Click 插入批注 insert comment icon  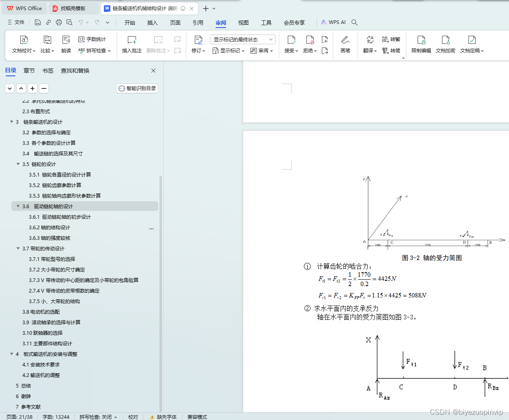pos(132,40)
